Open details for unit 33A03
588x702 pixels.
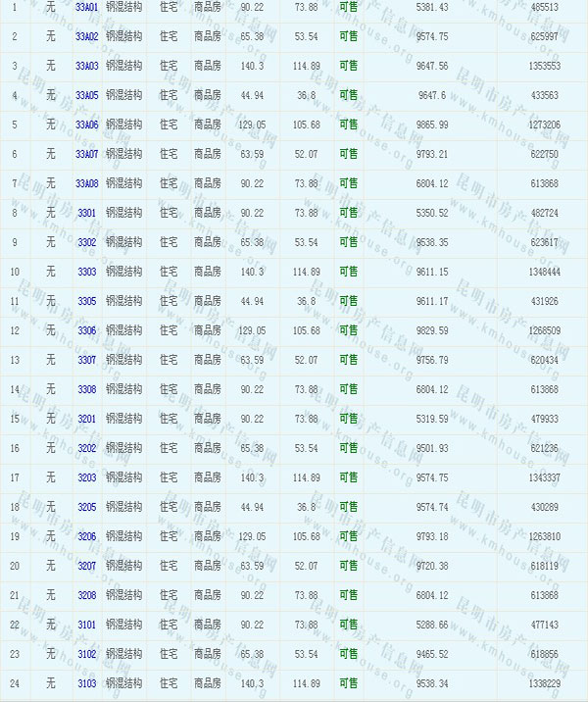(86, 66)
